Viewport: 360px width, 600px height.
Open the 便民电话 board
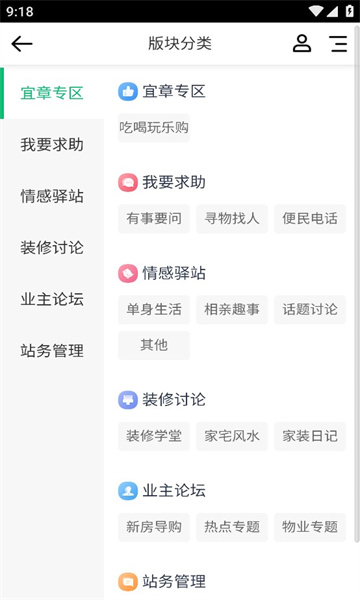(x=310, y=219)
